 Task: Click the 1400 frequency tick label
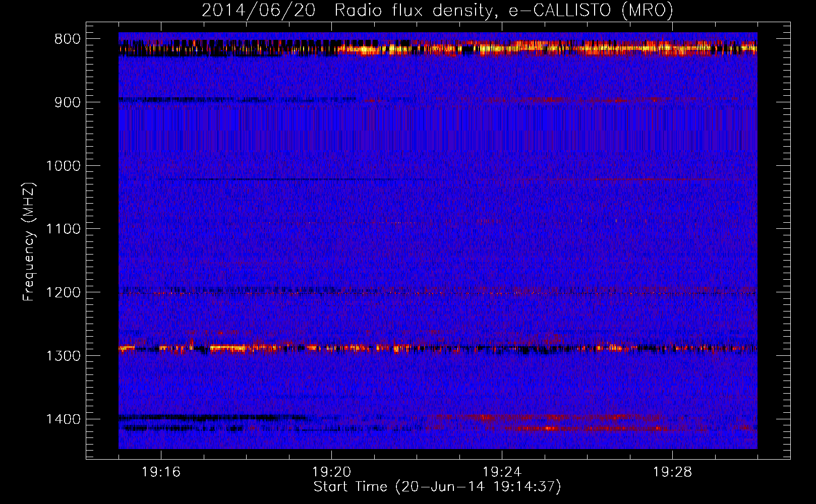click(63, 419)
